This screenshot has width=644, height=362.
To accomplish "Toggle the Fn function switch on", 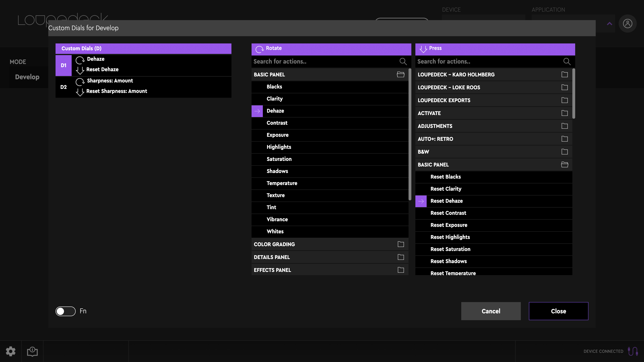I will (65, 311).
